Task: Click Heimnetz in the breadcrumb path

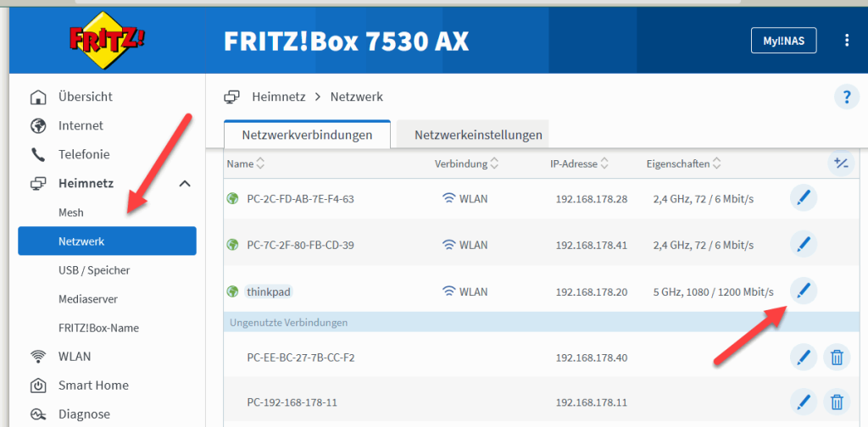Action: tap(279, 97)
